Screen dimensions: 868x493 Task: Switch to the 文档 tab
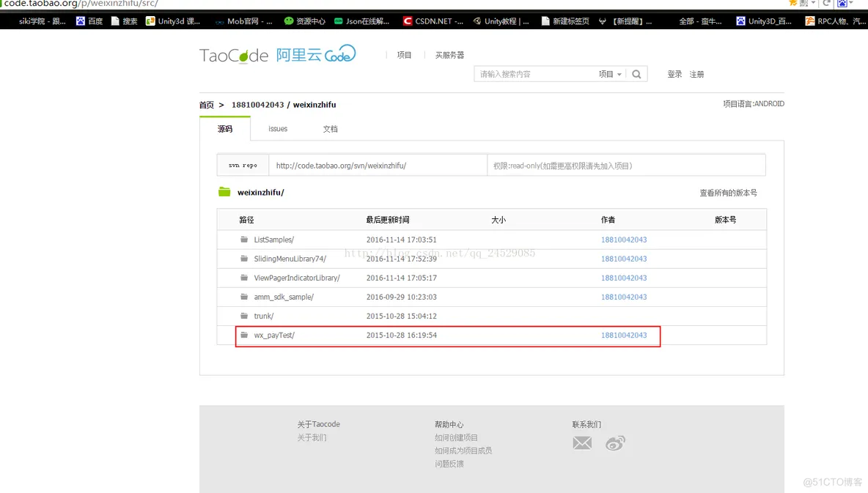coord(331,128)
